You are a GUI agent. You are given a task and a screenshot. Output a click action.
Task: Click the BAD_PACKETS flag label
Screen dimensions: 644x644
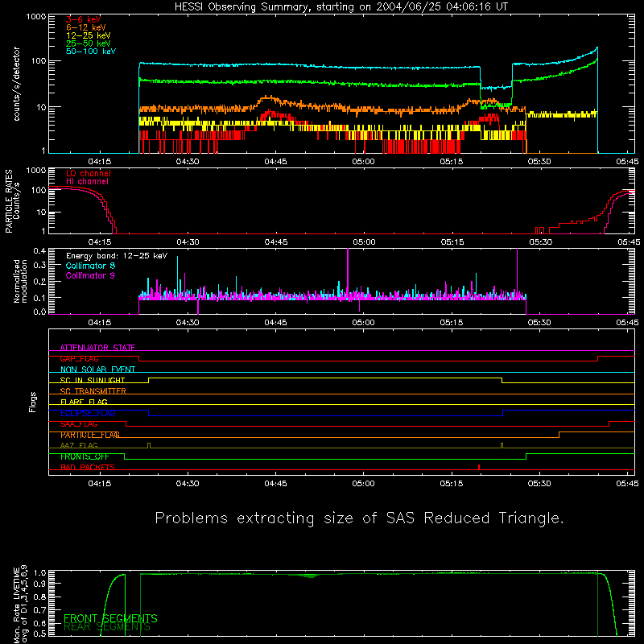click(x=88, y=468)
